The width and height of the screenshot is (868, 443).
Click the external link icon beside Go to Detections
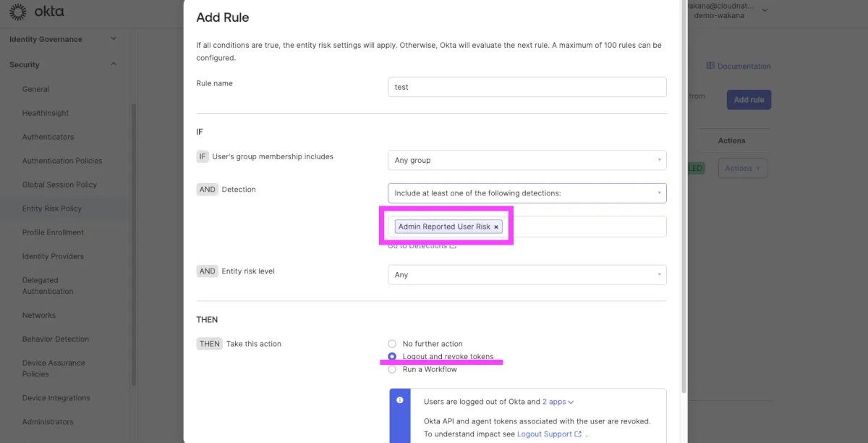[453, 246]
